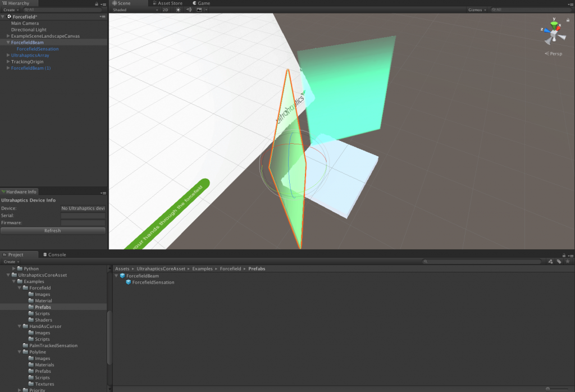Toggle scene effects with the image icon
This screenshot has width=575, height=392.
click(199, 10)
